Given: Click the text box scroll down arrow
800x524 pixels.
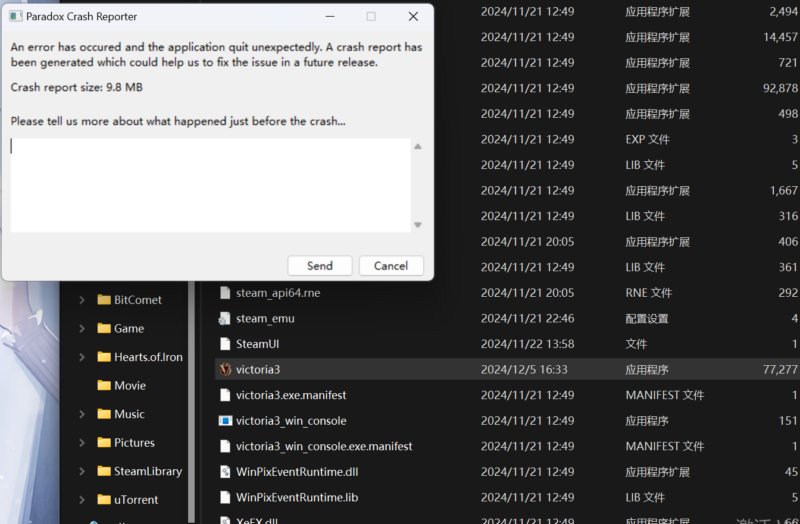Looking at the screenshot, I should (417, 225).
